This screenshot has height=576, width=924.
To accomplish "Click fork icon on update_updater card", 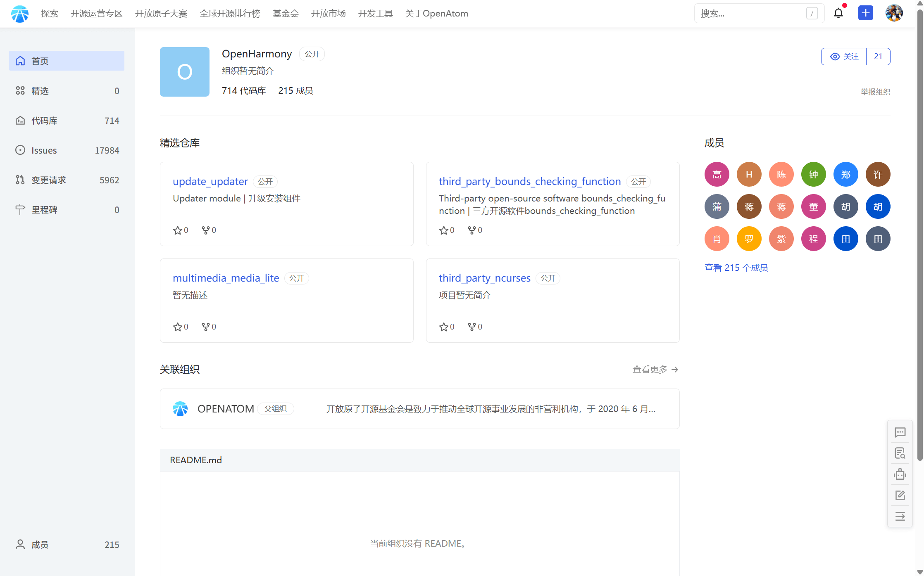I will point(206,230).
